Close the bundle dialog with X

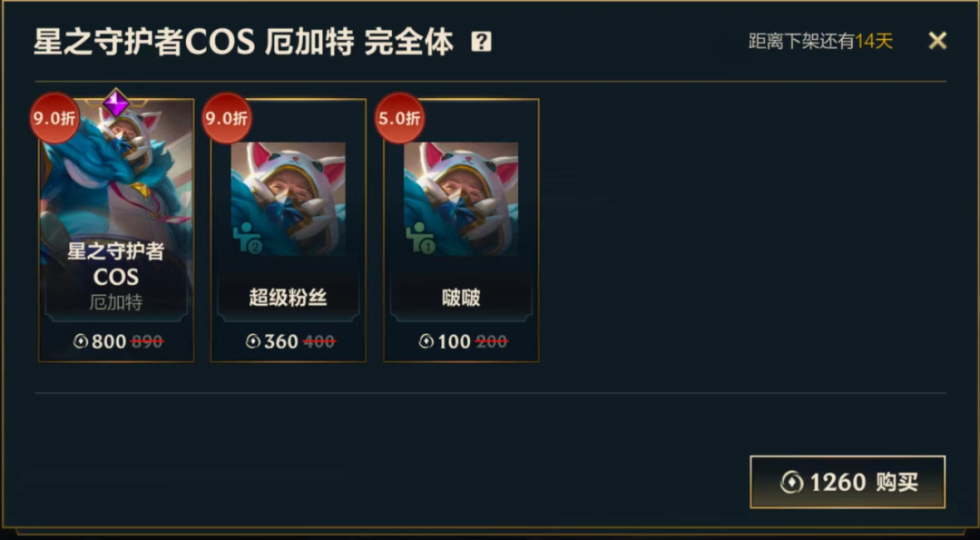coord(937,41)
